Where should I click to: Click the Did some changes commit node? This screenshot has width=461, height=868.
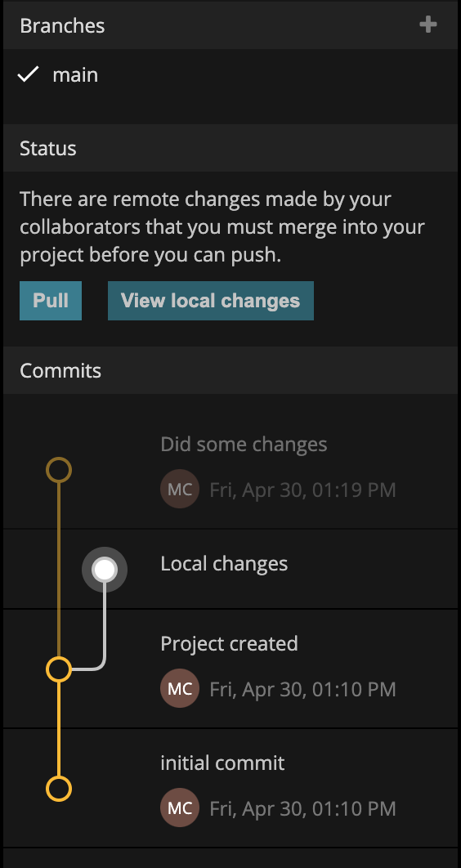coord(59,470)
